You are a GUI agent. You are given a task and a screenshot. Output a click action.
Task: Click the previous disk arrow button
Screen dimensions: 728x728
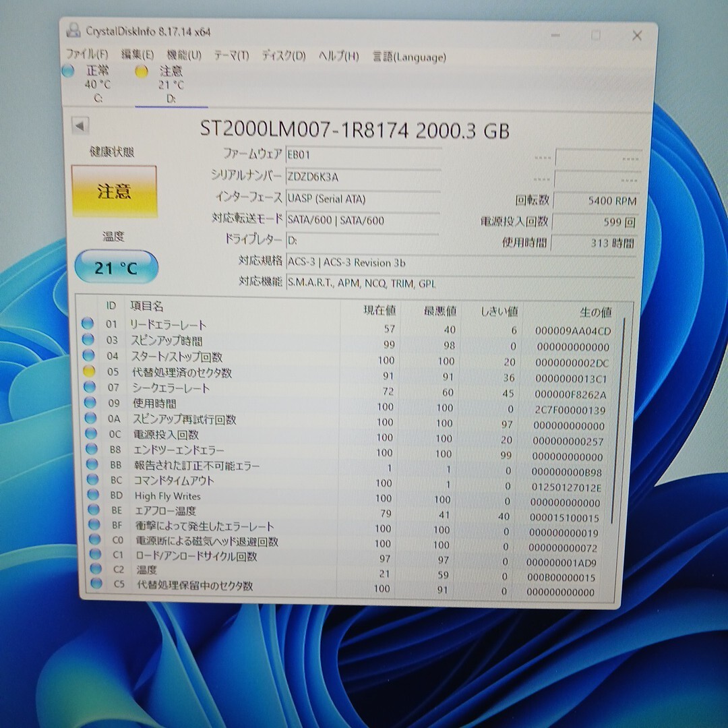point(80,125)
